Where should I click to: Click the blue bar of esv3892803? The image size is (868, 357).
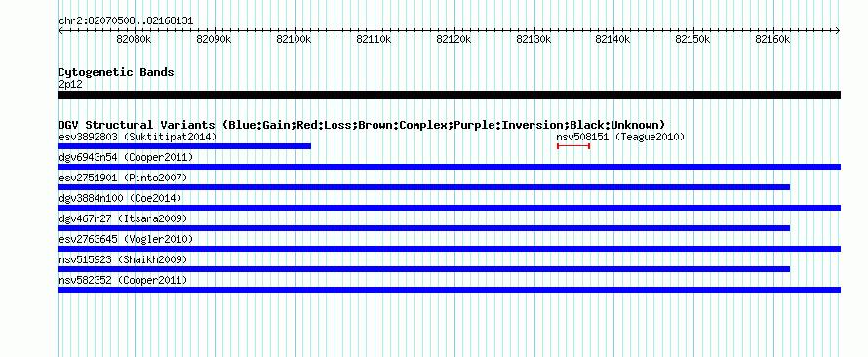tap(184, 146)
